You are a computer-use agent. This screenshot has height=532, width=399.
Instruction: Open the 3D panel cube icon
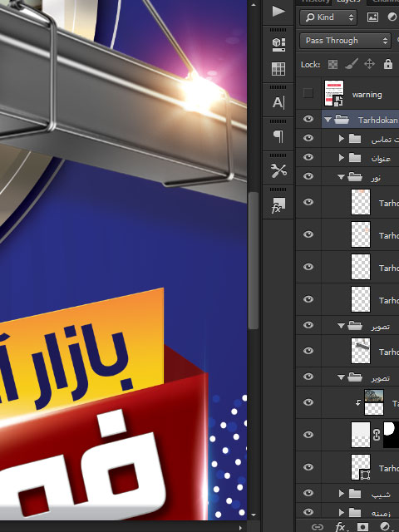278,44
